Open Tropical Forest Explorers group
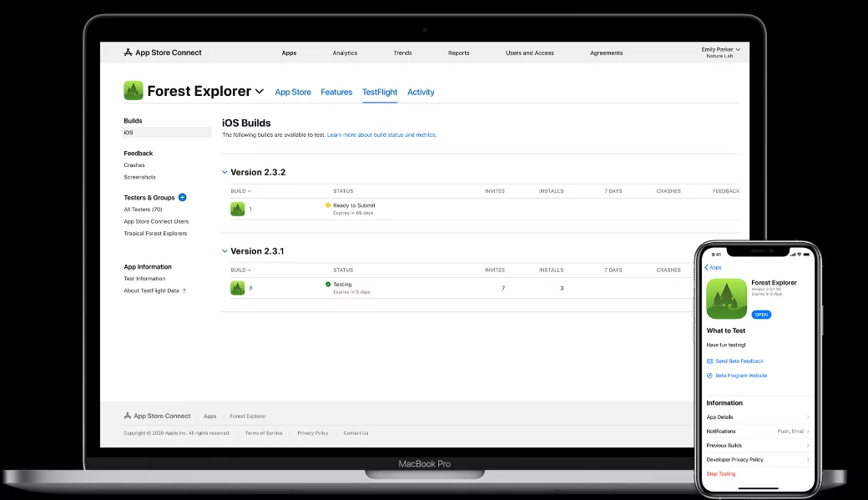This screenshot has width=868, height=500. point(155,234)
